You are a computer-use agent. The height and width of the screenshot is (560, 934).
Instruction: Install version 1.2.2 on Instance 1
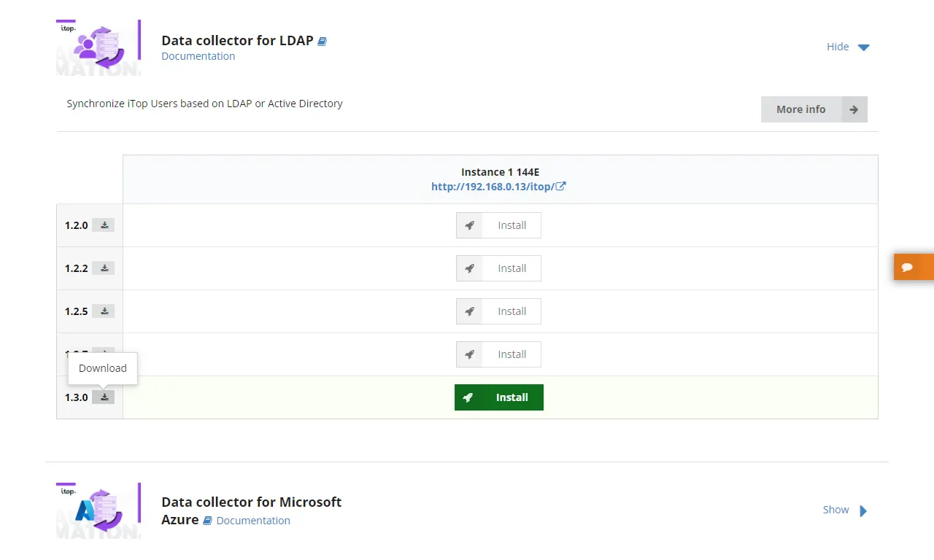(498, 268)
